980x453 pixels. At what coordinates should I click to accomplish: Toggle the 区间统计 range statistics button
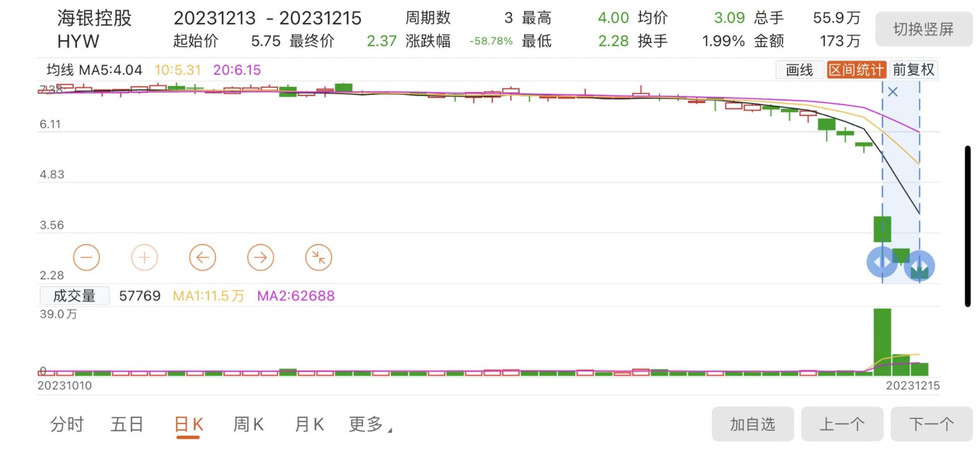[856, 70]
